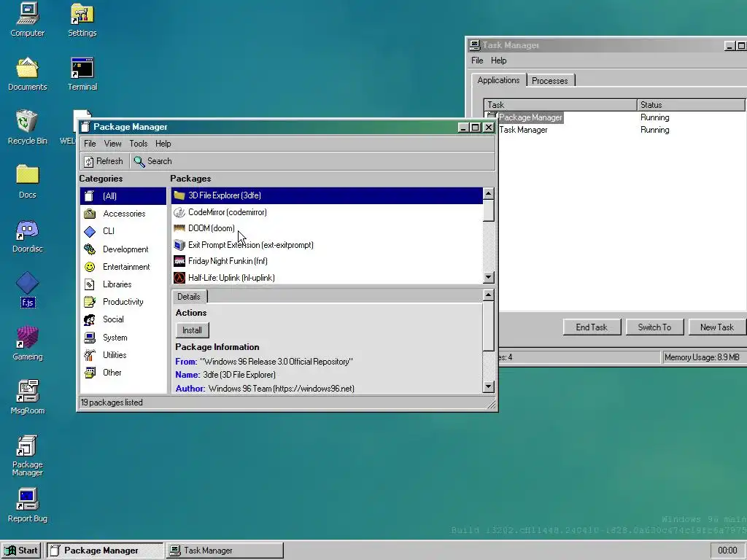Image resolution: width=747 pixels, height=560 pixels.
Task: Minimize the Package Manager window
Action: click(463, 127)
